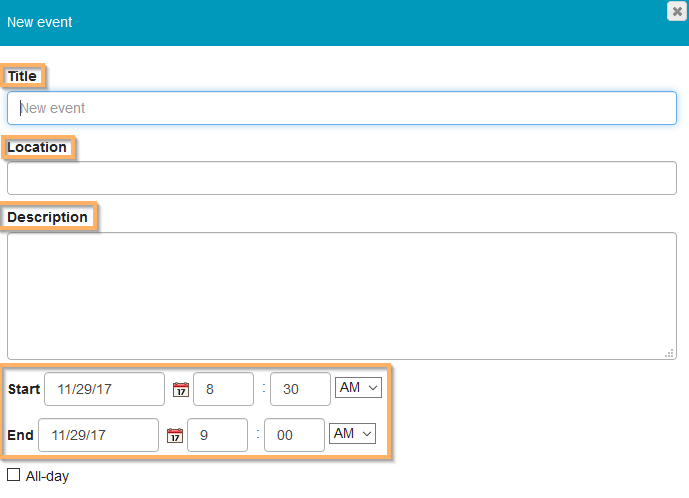Click into the Title input field
This screenshot has height=498, width=689.
tap(342, 108)
